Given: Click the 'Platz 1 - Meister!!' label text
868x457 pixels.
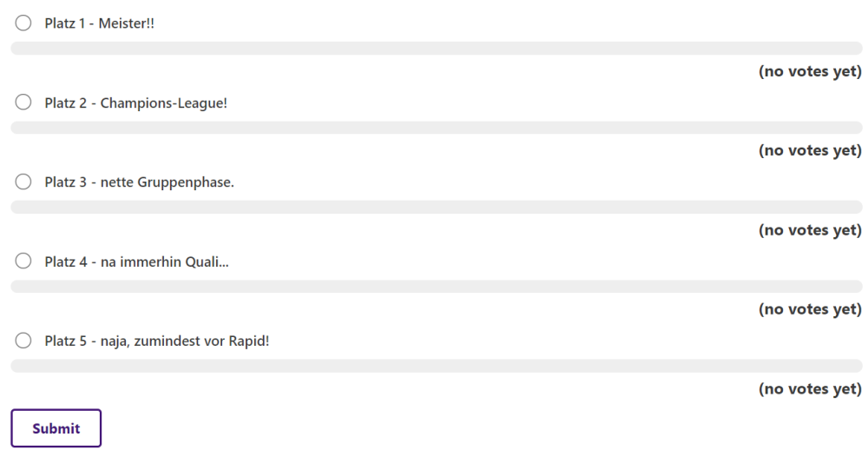Looking at the screenshot, I should pos(99,23).
